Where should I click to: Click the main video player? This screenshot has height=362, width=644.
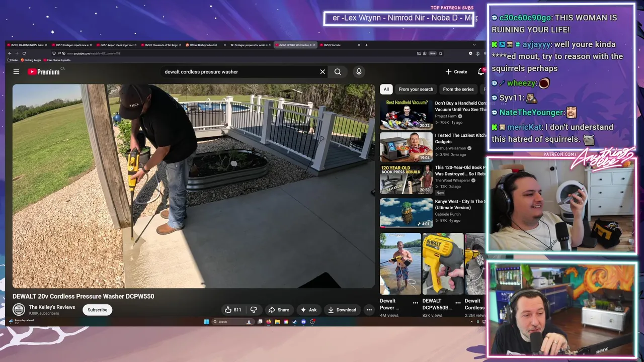(194, 186)
